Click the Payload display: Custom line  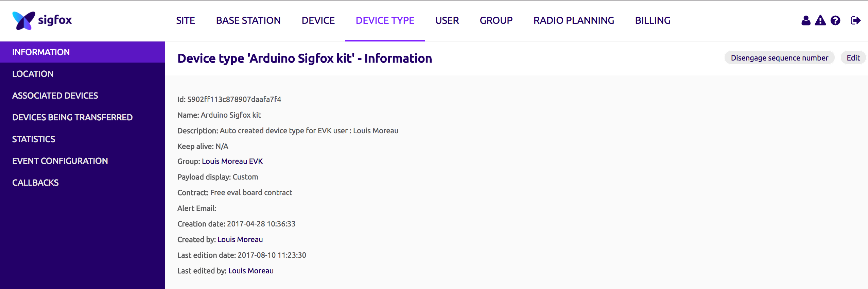tap(218, 177)
